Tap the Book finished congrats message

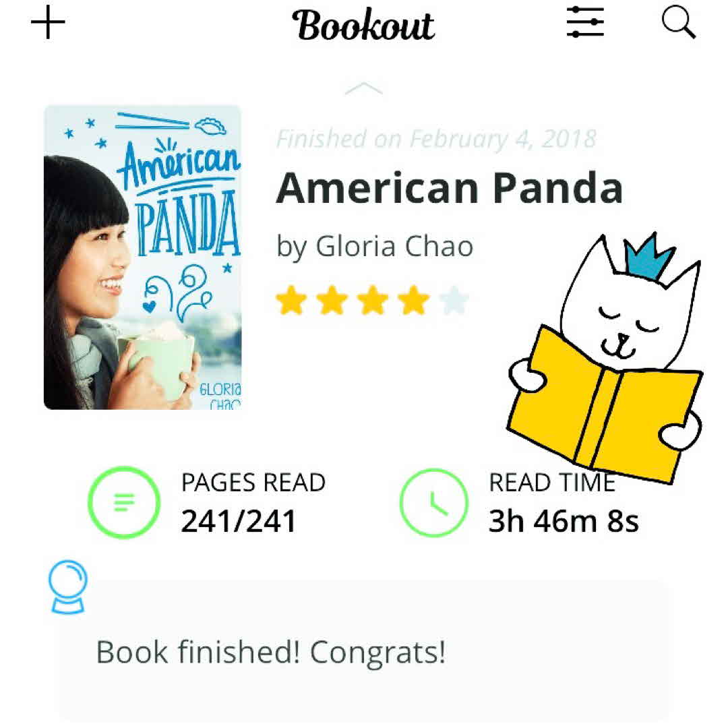tap(271, 653)
